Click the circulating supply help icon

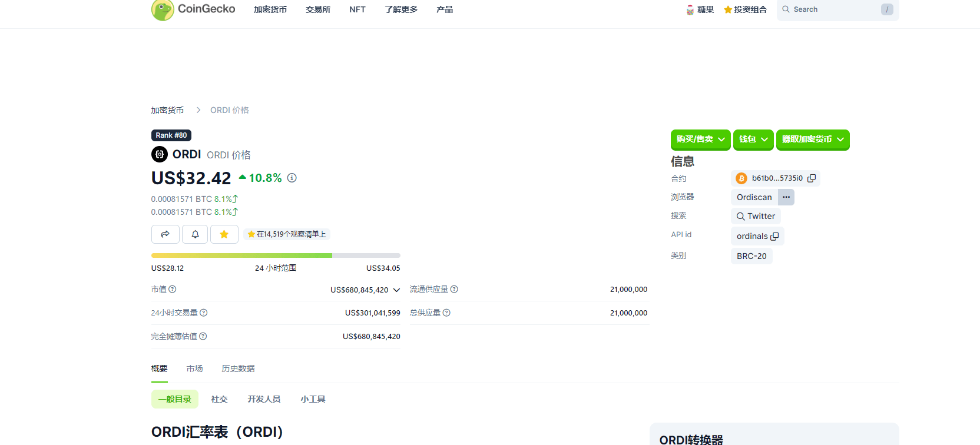coord(454,289)
